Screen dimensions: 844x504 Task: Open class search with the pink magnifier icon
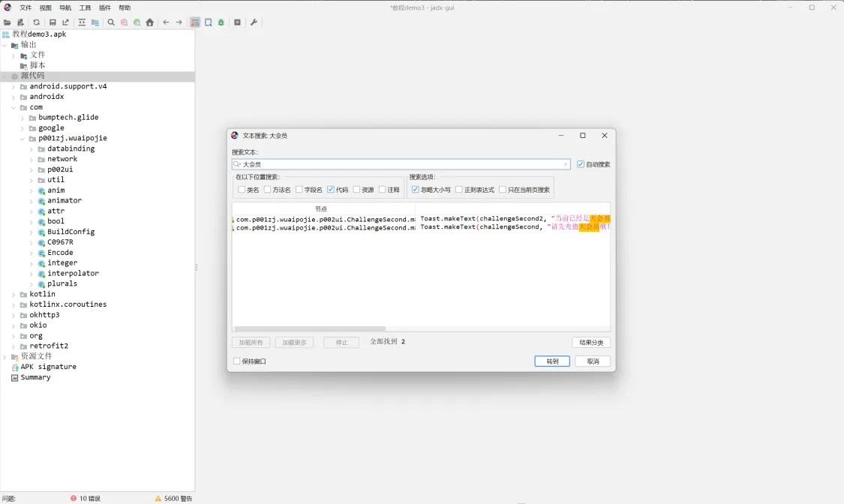click(x=125, y=22)
